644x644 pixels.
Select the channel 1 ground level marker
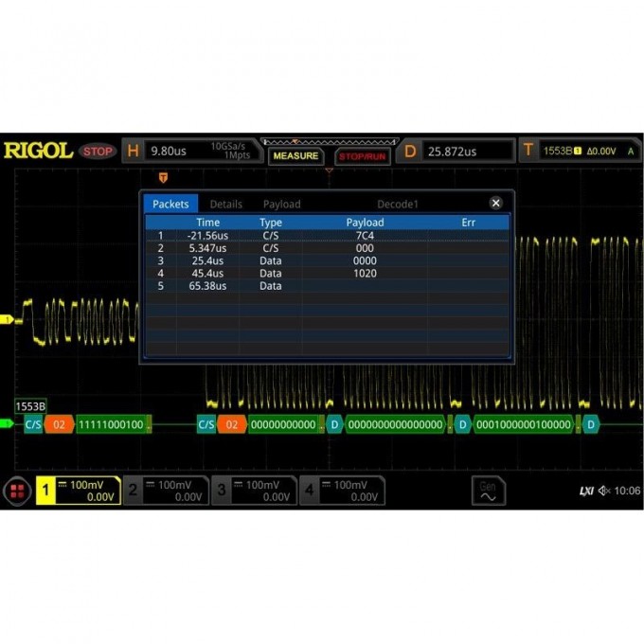6,320
